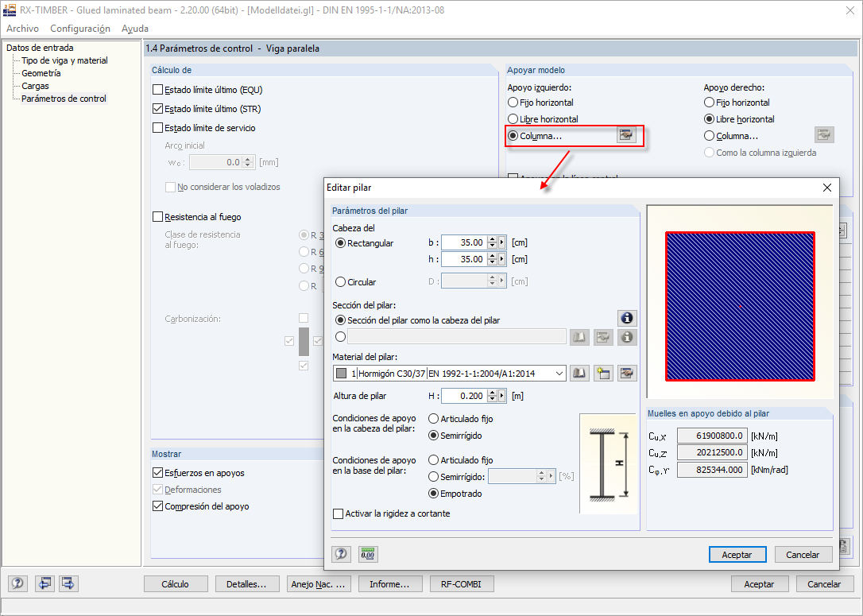Open cross-section library for custom pillar section
This screenshot has width=863, height=616.
pyautogui.click(x=579, y=337)
